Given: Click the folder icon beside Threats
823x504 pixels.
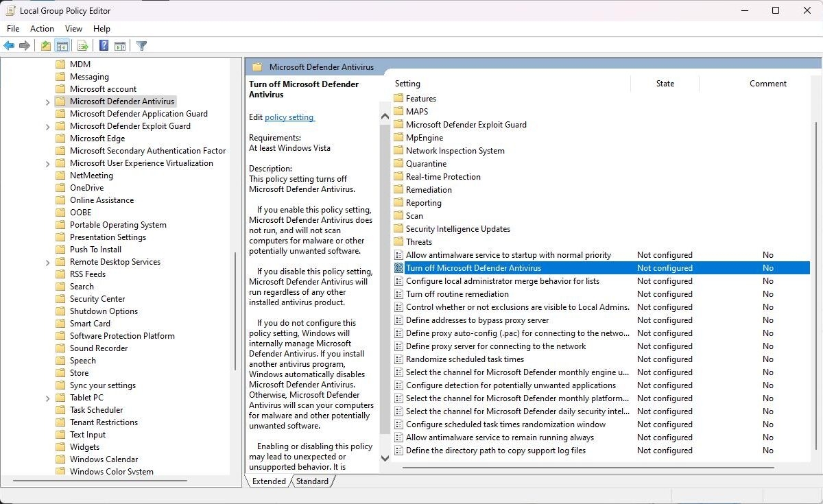Looking at the screenshot, I should tap(399, 242).
